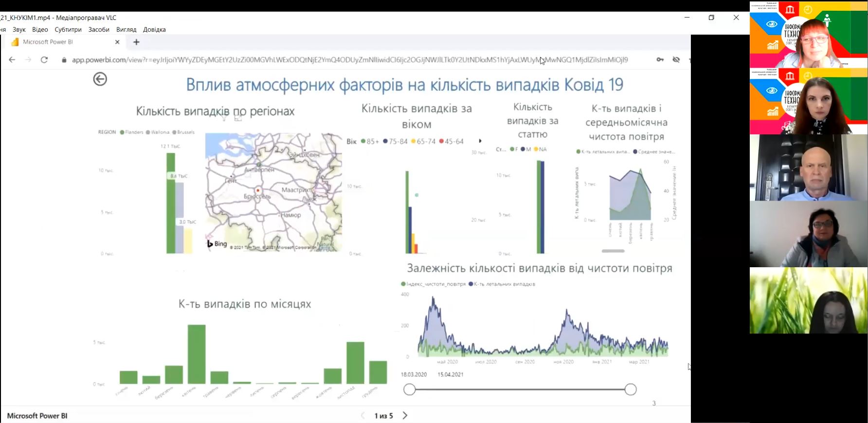This screenshot has height=423, width=868.
Task: Open a new browser tab
Action: click(136, 42)
